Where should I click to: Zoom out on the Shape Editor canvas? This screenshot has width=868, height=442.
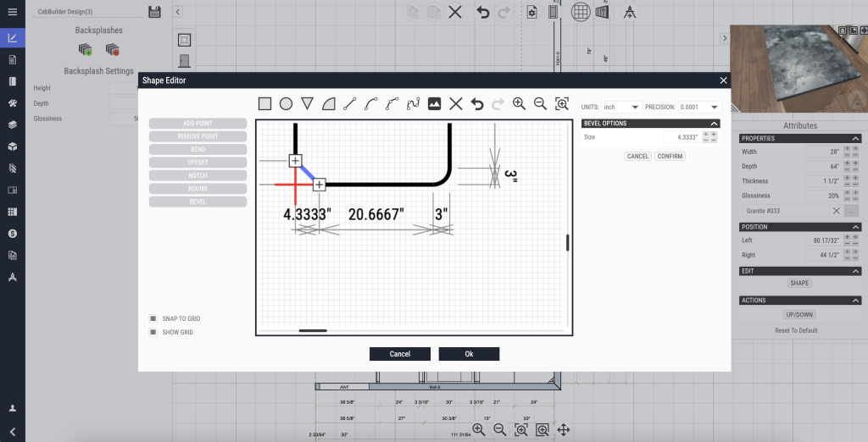(x=540, y=103)
